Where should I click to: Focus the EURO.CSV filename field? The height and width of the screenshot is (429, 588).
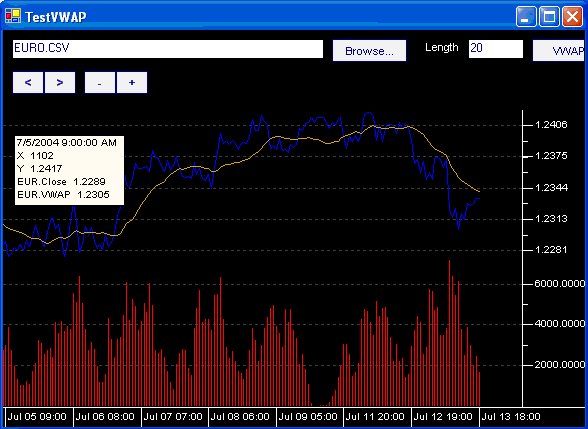click(168, 49)
